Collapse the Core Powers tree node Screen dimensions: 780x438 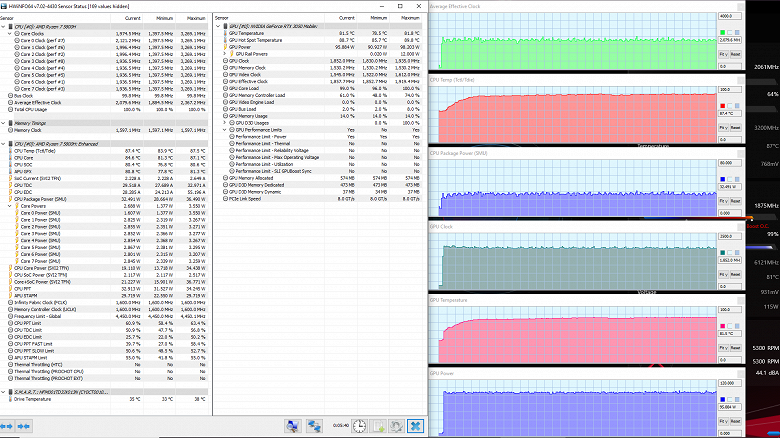[x=9, y=206]
